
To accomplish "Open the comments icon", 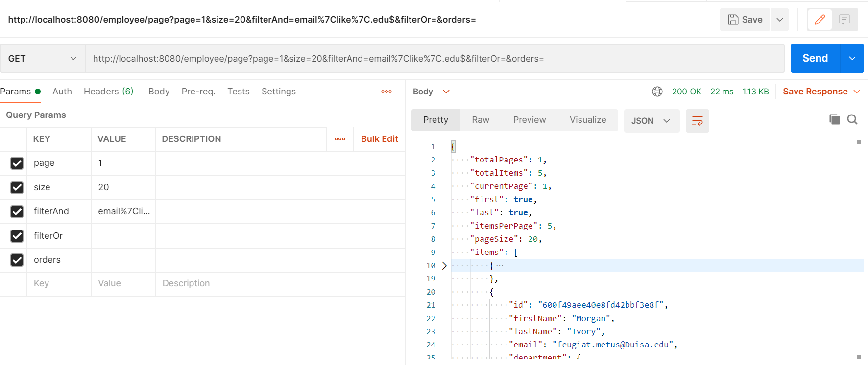I will pyautogui.click(x=844, y=20).
